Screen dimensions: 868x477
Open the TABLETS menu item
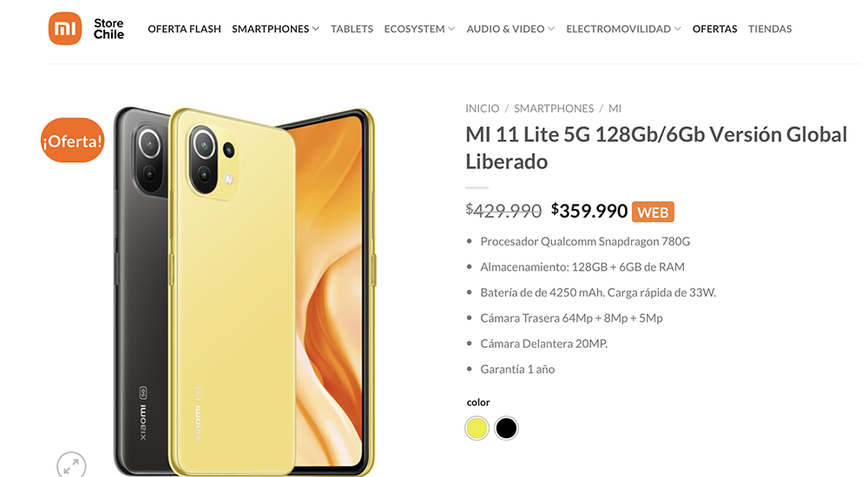(352, 29)
